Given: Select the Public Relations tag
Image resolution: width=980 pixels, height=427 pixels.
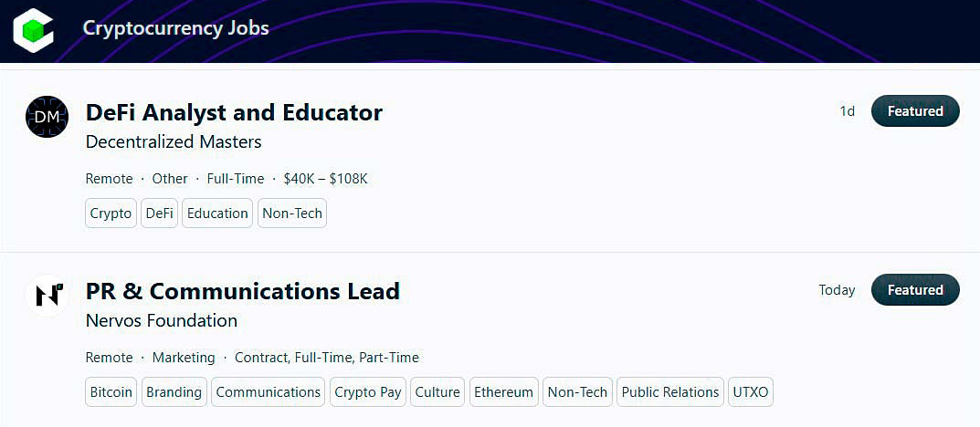Looking at the screenshot, I should (670, 392).
